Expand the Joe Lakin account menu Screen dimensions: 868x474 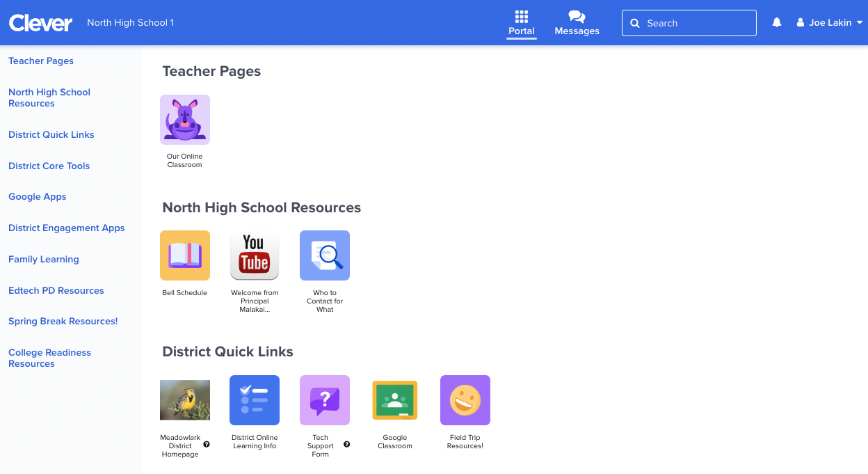(x=830, y=22)
